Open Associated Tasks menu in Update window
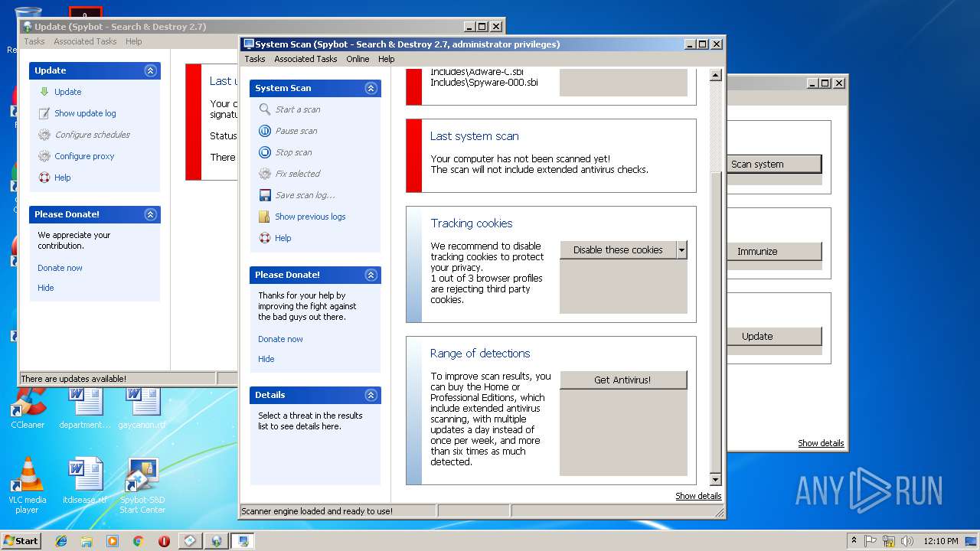Viewport: 980px width, 551px height. point(85,41)
